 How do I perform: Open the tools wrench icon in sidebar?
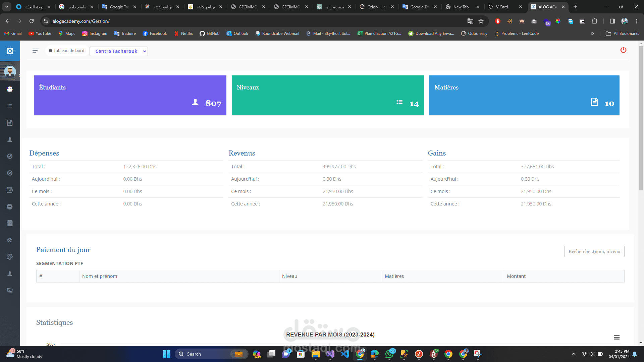10,240
